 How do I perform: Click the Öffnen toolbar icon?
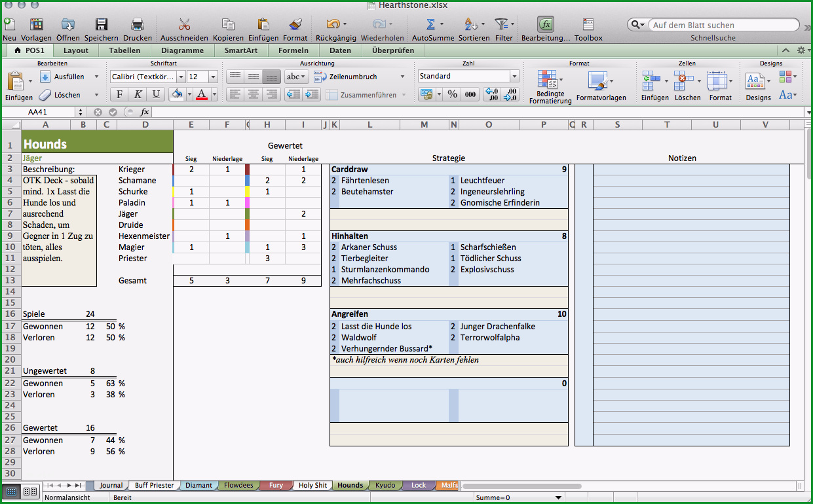(x=67, y=25)
